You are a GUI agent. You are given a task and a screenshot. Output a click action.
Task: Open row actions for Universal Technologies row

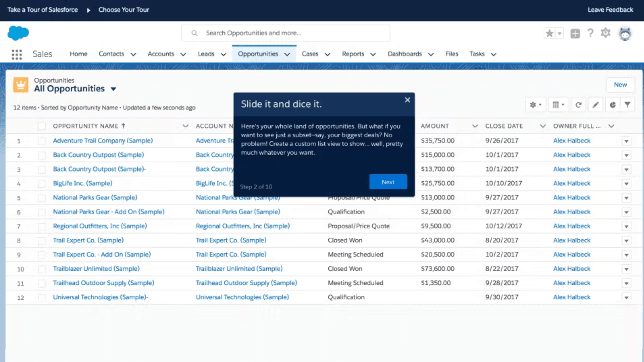click(x=626, y=298)
